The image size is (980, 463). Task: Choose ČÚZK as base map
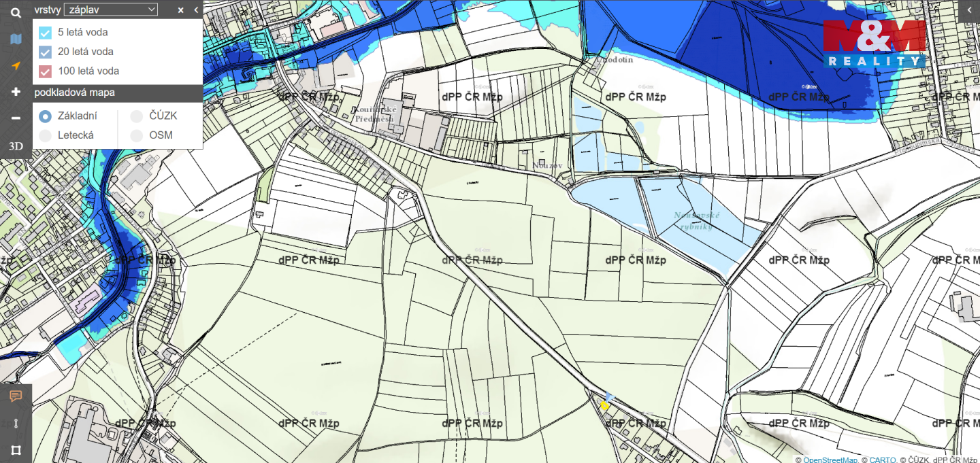point(137,116)
